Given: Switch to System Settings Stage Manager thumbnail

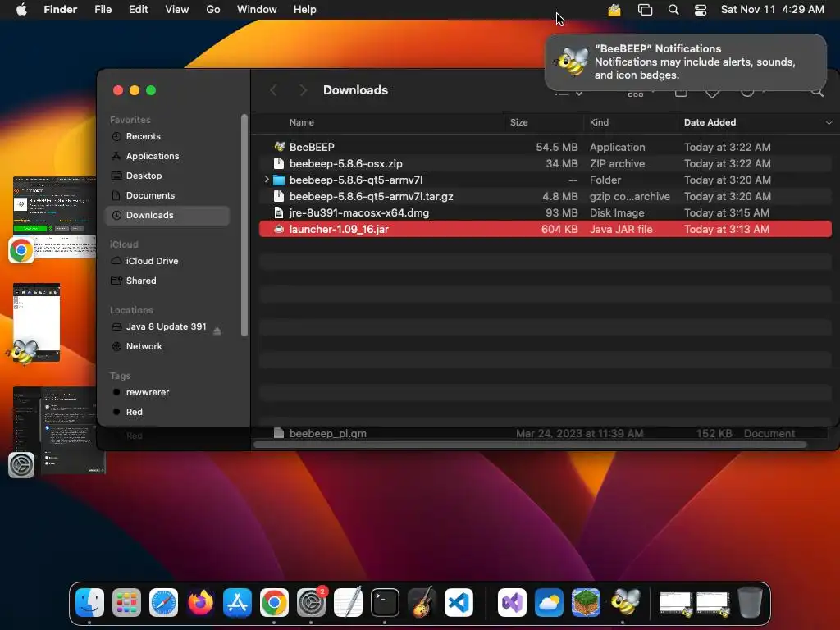Looking at the screenshot, I should pos(58,430).
